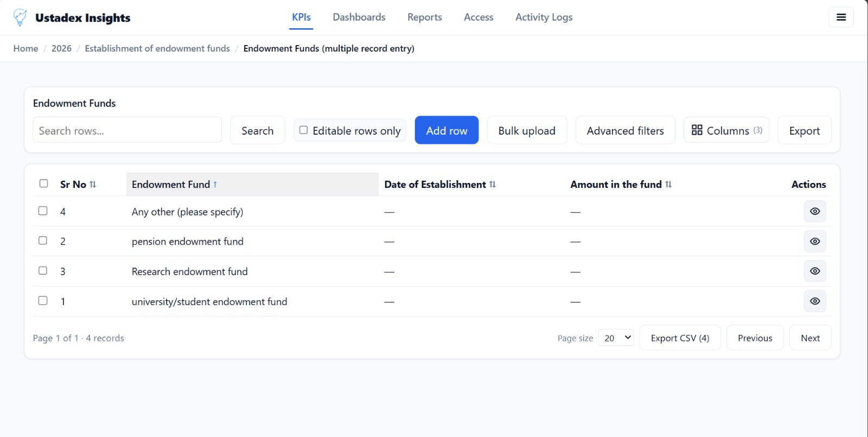868x437 pixels.
Task: Open the Dashboards tab
Action: (359, 17)
